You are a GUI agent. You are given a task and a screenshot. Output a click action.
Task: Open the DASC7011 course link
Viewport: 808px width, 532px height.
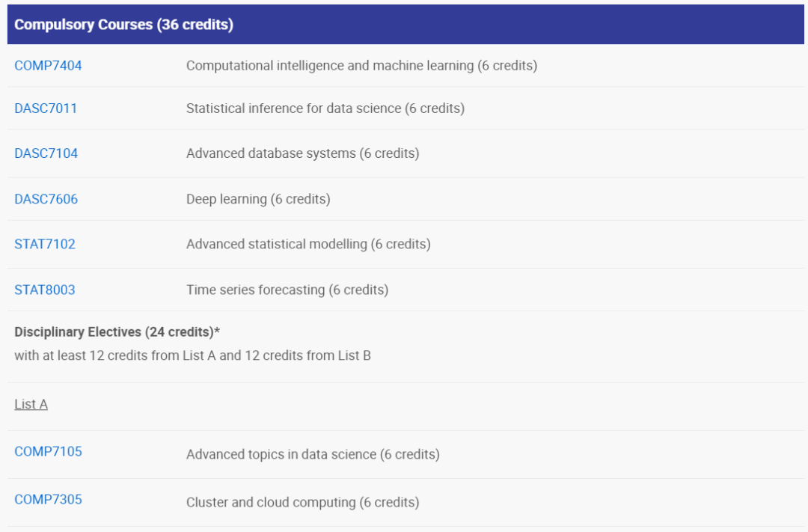coord(46,108)
